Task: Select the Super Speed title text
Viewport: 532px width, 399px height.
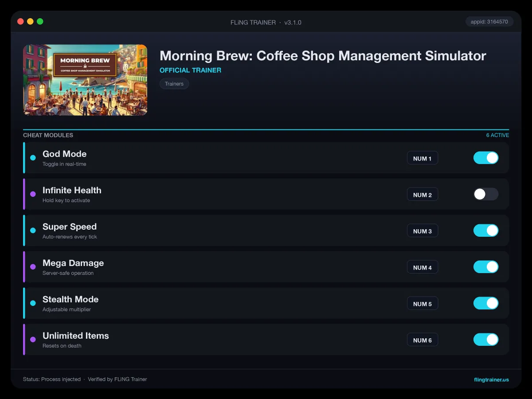Action: 70,227
